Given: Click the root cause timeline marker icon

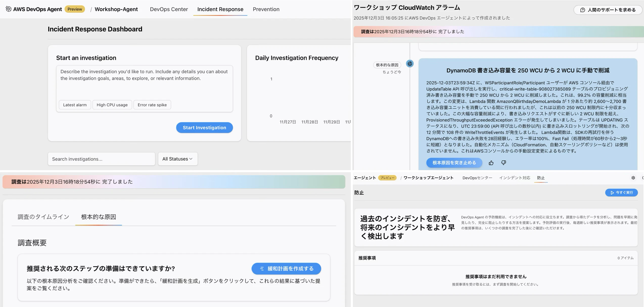Looking at the screenshot, I should click(x=410, y=64).
